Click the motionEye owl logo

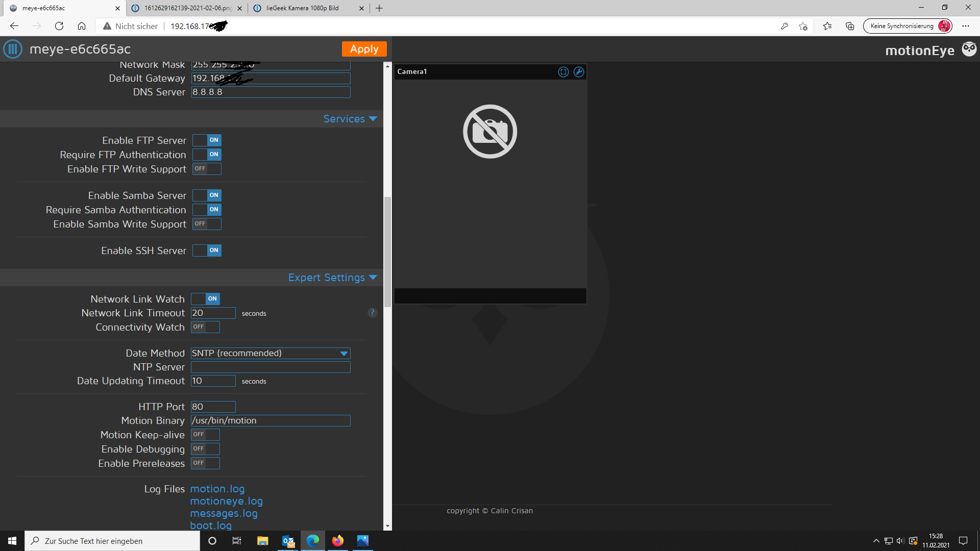(x=969, y=49)
